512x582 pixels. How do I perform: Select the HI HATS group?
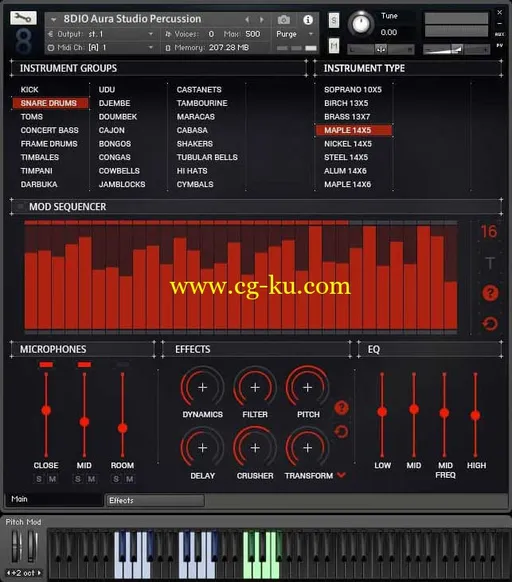pos(192,171)
